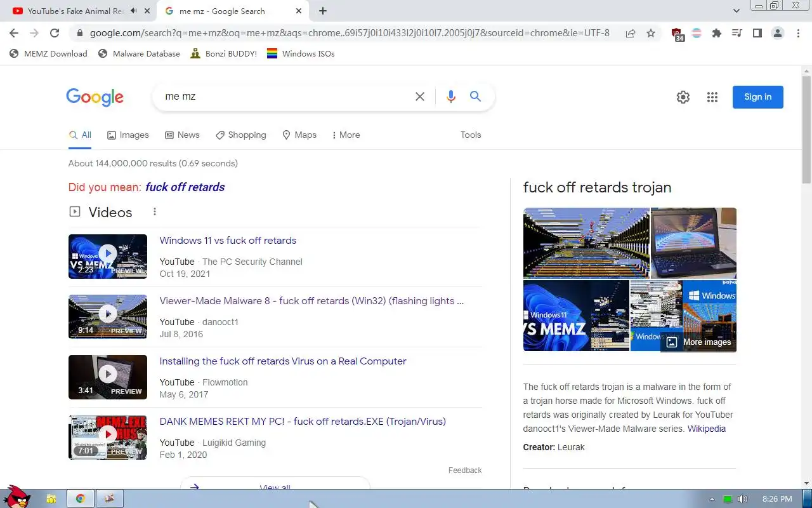Open Google quick settings gear

683,97
